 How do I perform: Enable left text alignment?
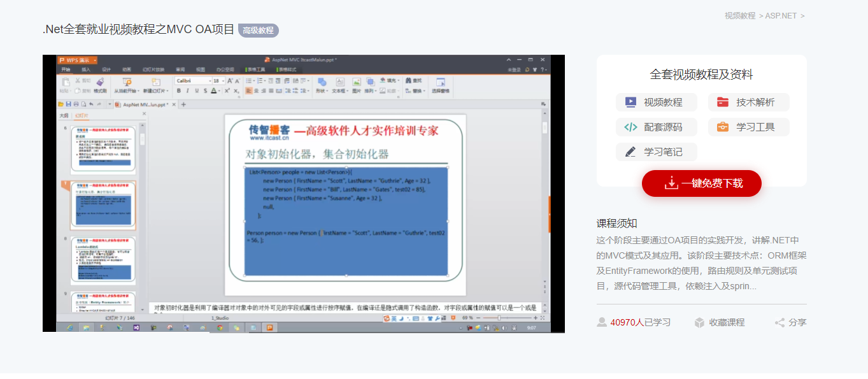(x=248, y=90)
